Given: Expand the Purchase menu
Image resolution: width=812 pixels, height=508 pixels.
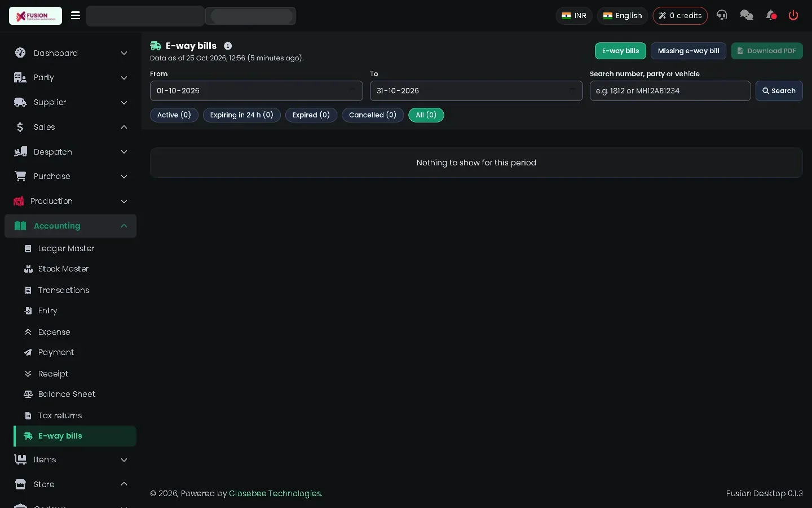Looking at the screenshot, I should 70,176.
